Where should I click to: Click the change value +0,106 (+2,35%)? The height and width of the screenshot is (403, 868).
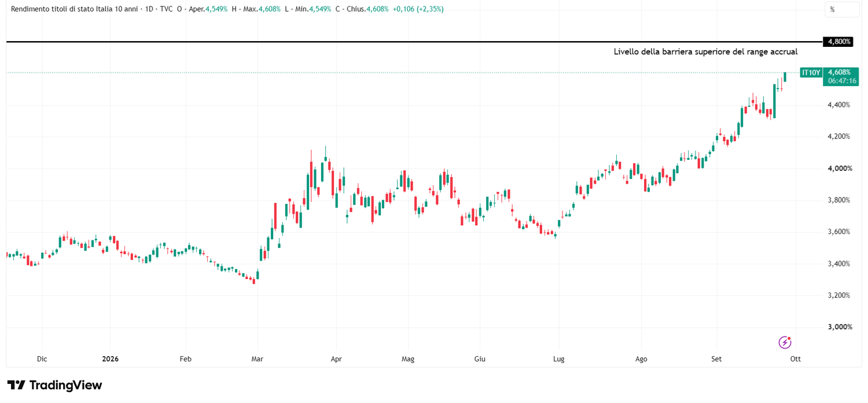tap(418, 9)
